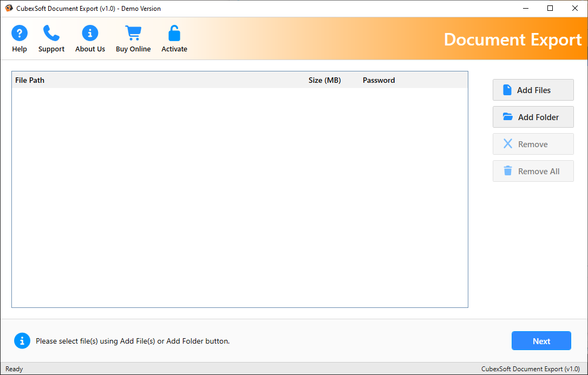588x375 pixels.
Task: Click the Size (MB) column header
Action: 324,80
